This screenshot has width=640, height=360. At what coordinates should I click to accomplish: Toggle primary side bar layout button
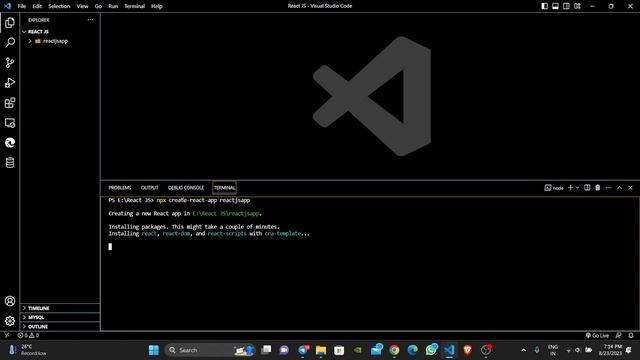pos(544,6)
